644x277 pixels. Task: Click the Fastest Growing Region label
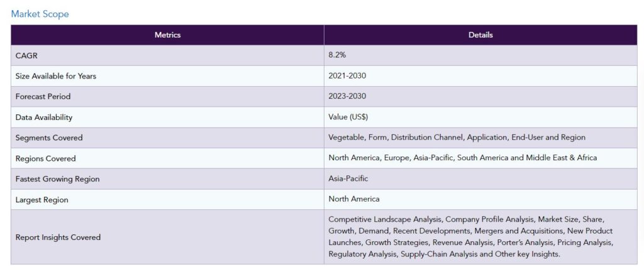coord(57,179)
